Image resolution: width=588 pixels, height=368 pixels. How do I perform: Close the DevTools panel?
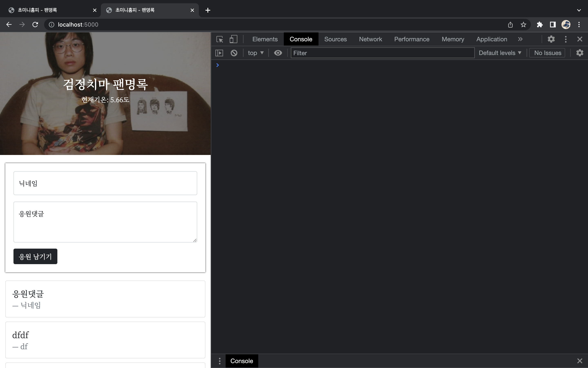tap(580, 39)
